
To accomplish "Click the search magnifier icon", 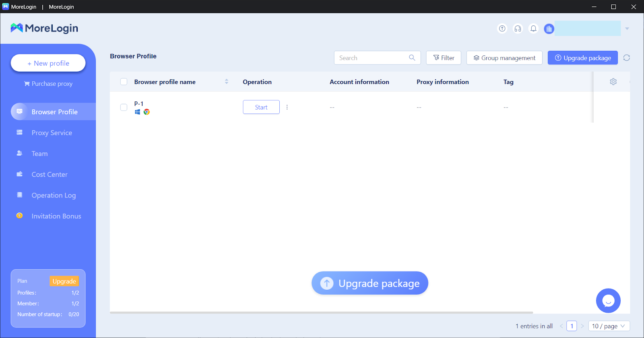I will tap(412, 58).
